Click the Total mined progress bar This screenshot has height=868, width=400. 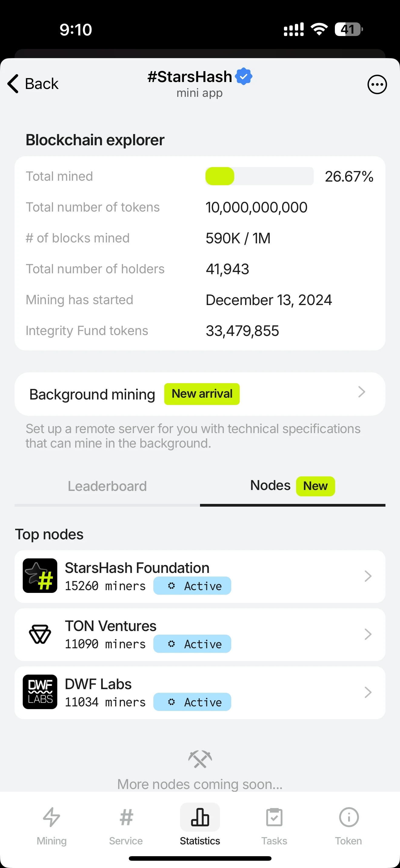pyautogui.click(x=259, y=176)
